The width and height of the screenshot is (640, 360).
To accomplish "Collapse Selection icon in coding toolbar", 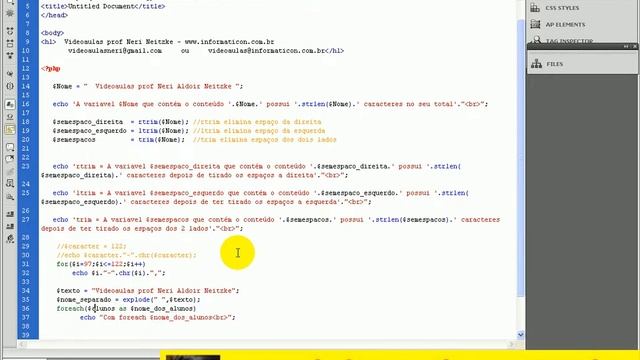I will click(x=10, y=43).
